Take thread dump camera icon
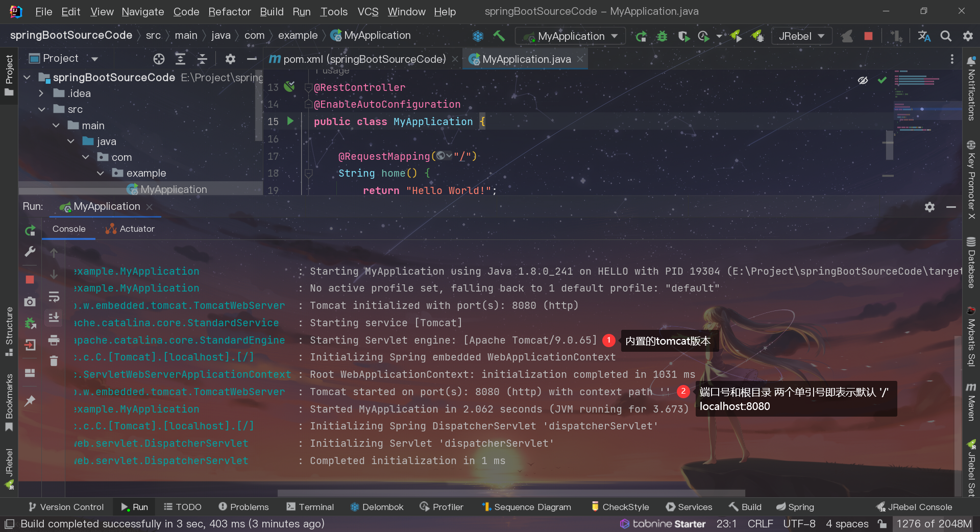The image size is (980, 532). pyautogui.click(x=30, y=302)
